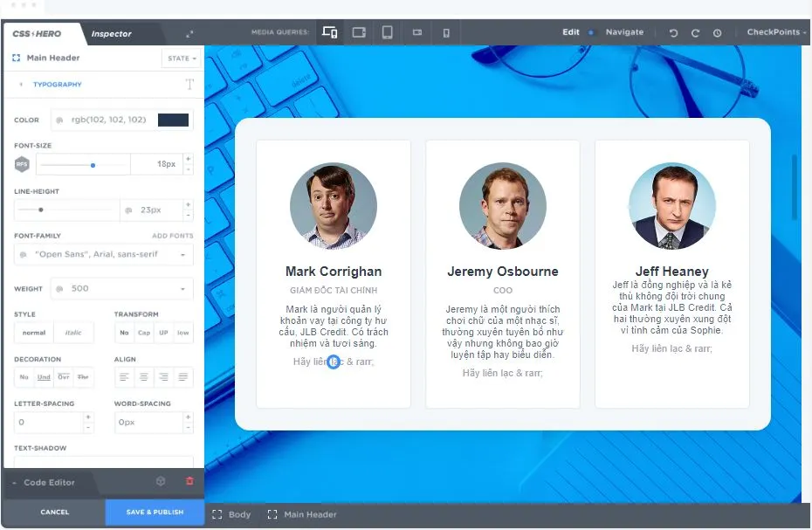812x530 pixels.
Task: Switch to tablet landscape media query view
Action: pyautogui.click(x=358, y=32)
